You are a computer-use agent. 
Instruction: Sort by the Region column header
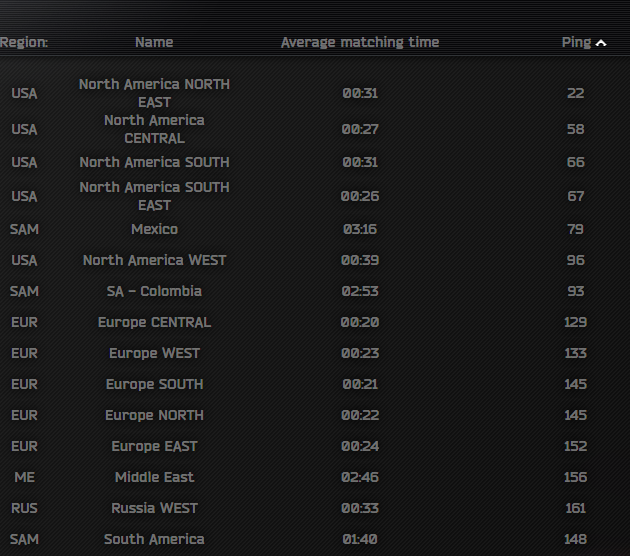tap(24, 43)
